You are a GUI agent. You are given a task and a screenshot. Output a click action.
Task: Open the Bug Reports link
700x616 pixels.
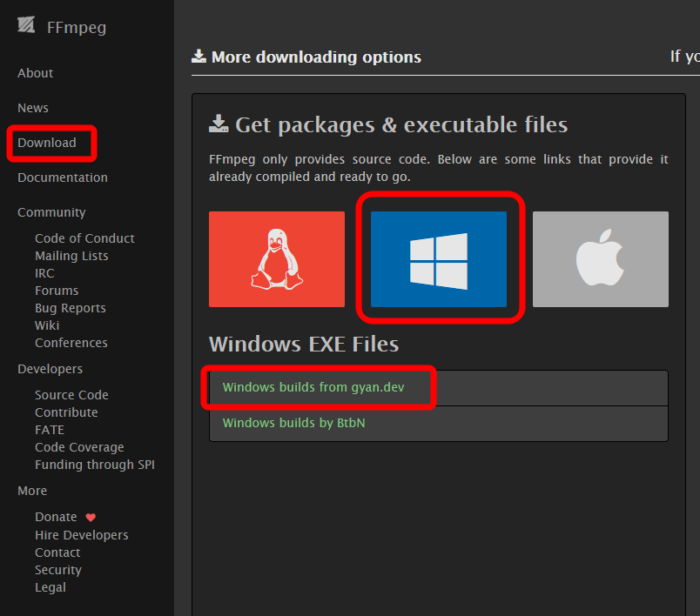(x=71, y=308)
